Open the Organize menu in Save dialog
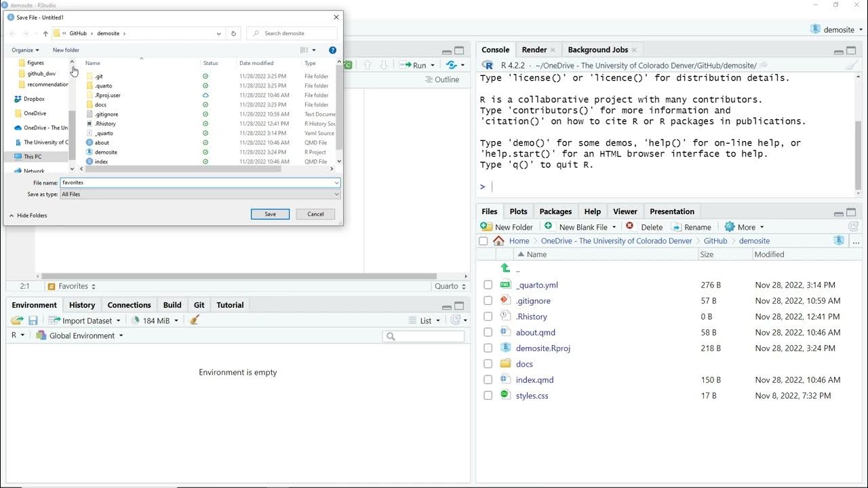 click(x=25, y=50)
